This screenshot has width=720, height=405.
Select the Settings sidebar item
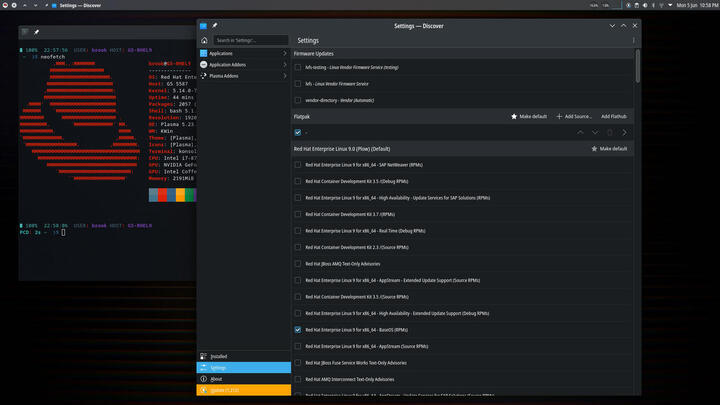[x=244, y=367]
